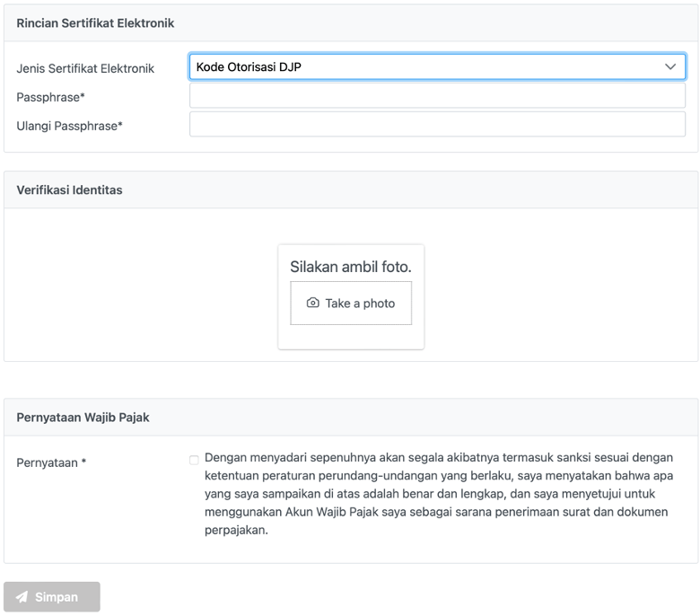The width and height of the screenshot is (700, 616).
Task: Click the Rincian Sertifikat Elektronik section header
Action: (x=95, y=23)
